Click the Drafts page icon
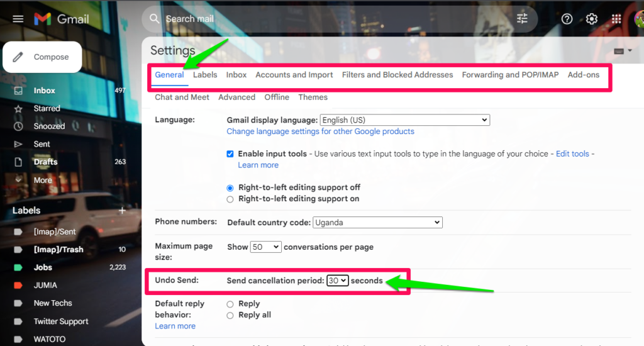The height and width of the screenshot is (346, 644). coord(18,162)
